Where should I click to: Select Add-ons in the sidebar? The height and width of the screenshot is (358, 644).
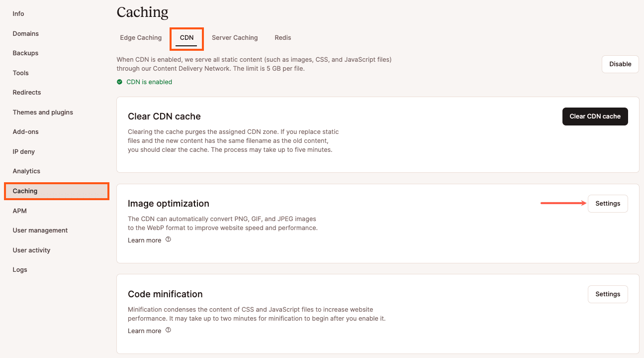coord(26,132)
